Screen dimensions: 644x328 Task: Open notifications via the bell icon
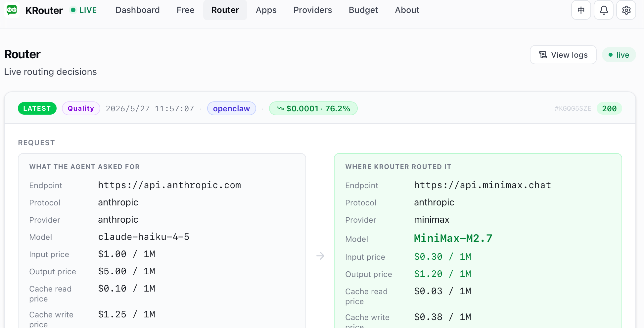pos(604,10)
